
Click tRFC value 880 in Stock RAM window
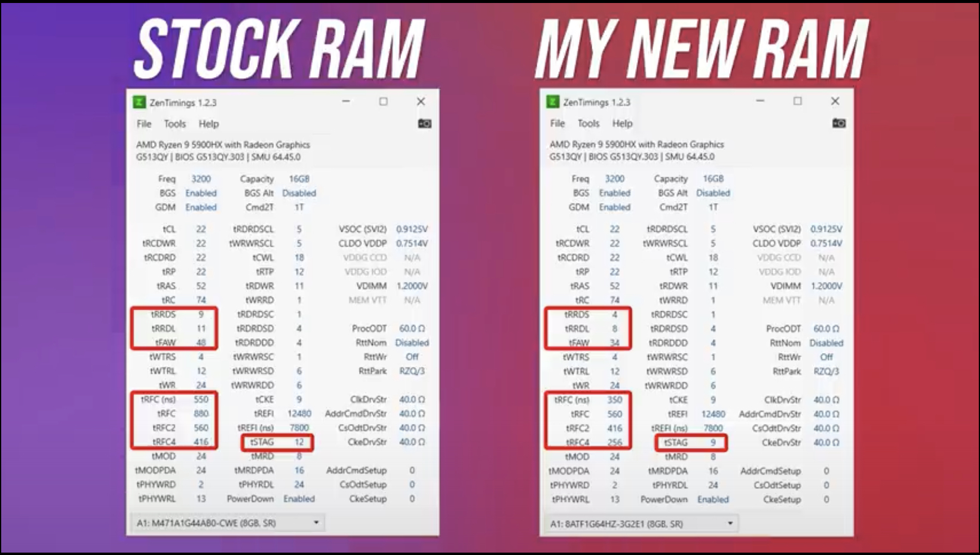tap(201, 413)
